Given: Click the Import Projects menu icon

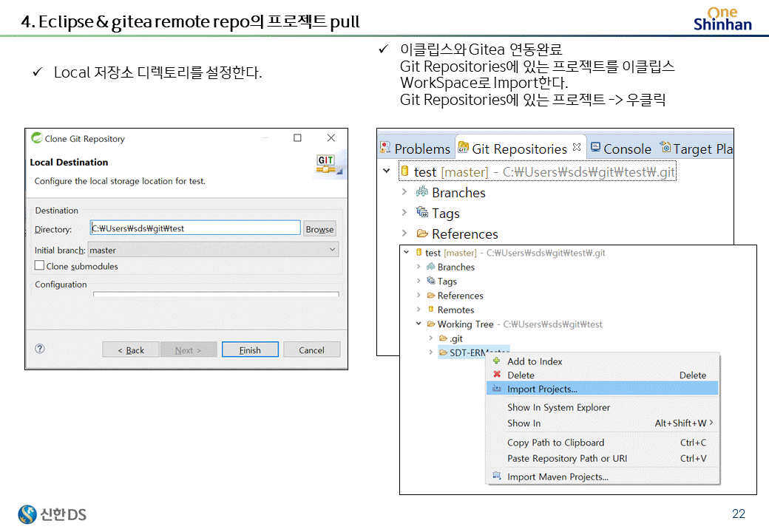Looking at the screenshot, I should [497, 389].
